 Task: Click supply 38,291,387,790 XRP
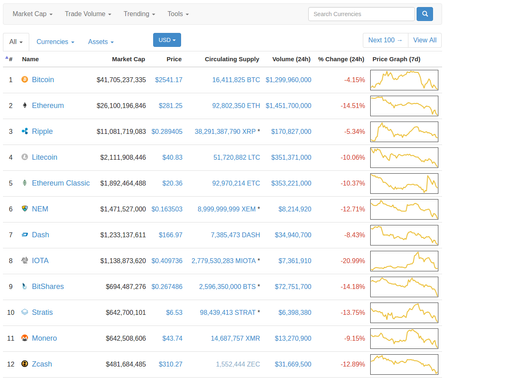[225, 131]
